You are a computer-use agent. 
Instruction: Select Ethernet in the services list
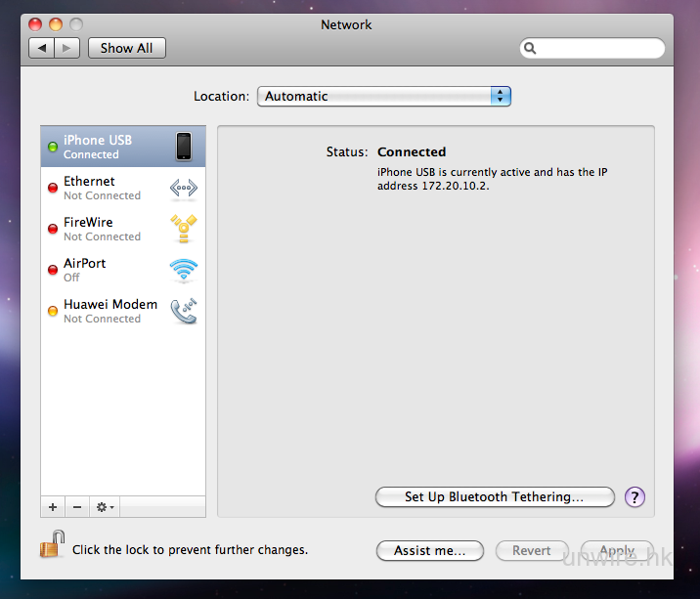(102, 188)
